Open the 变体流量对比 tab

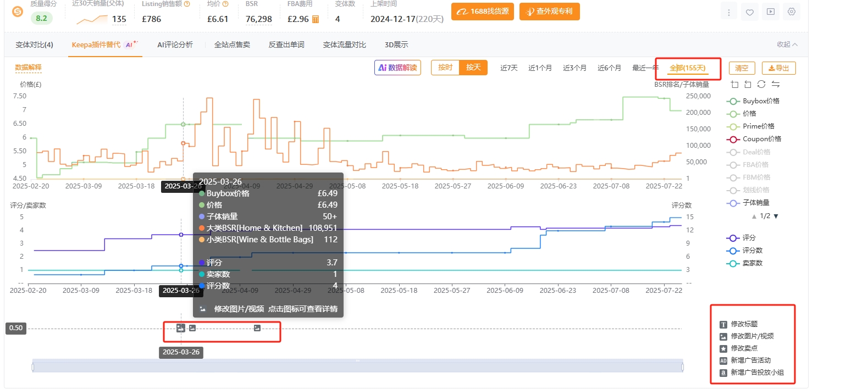(344, 45)
